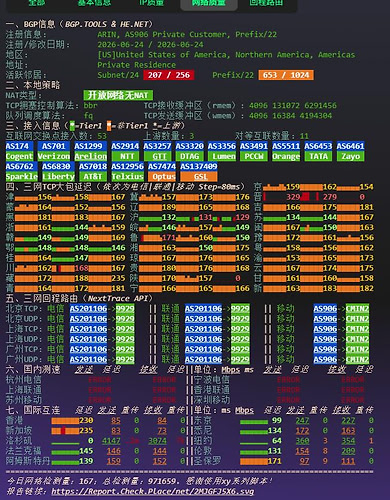Click the Private Residence address value

coord(136,65)
